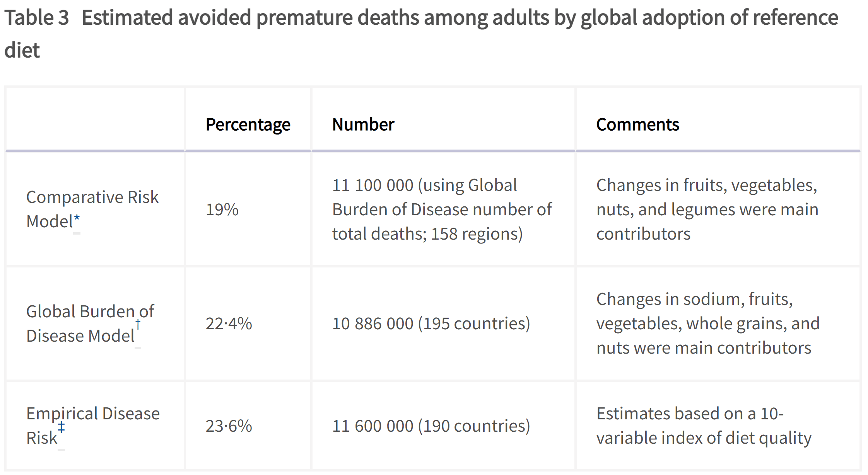Open the asterisk footnote after Comparative Risk Model
The image size is (868, 475).
(77, 220)
